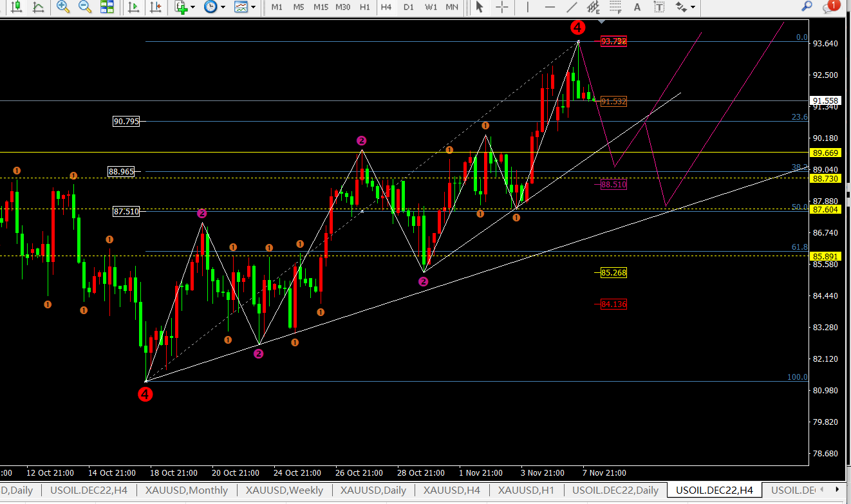Open the chart templates icon
Viewport: 851px width, 504px height.
tap(241, 7)
